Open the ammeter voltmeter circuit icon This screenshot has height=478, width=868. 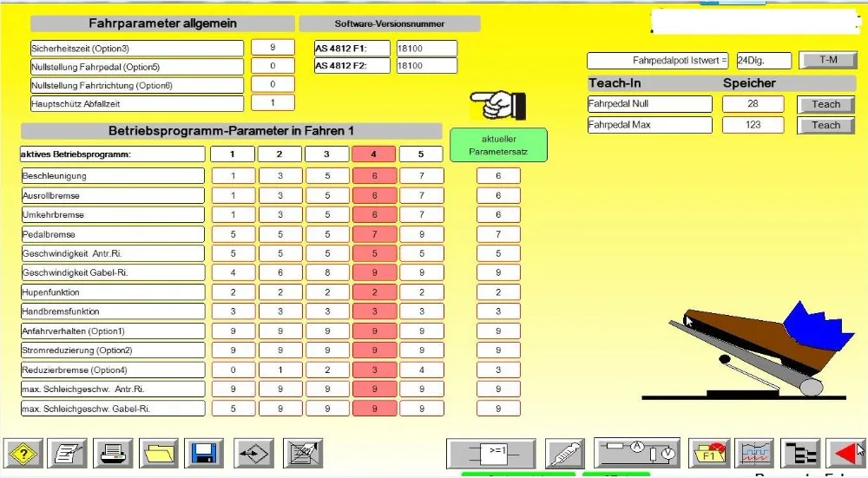click(637, 453)
